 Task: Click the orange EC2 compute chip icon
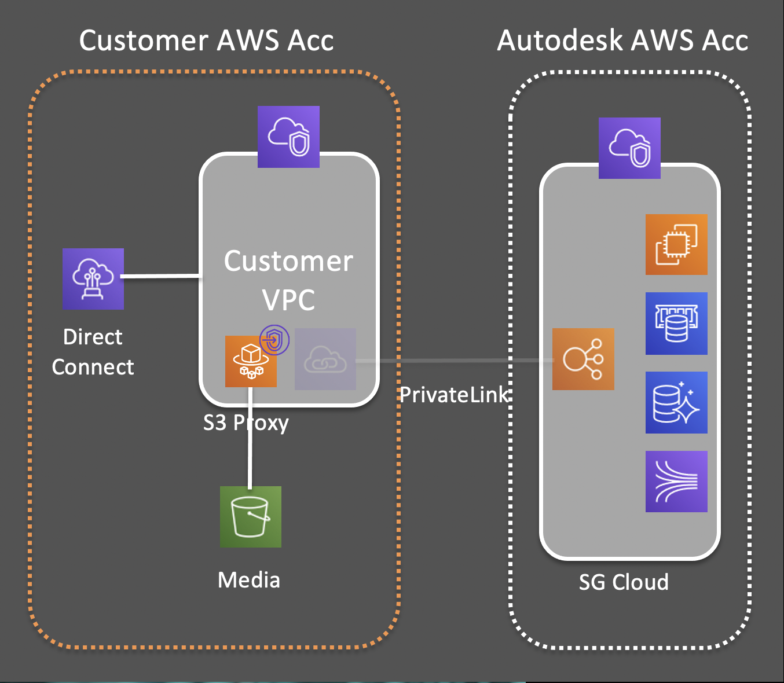(676, 244)
